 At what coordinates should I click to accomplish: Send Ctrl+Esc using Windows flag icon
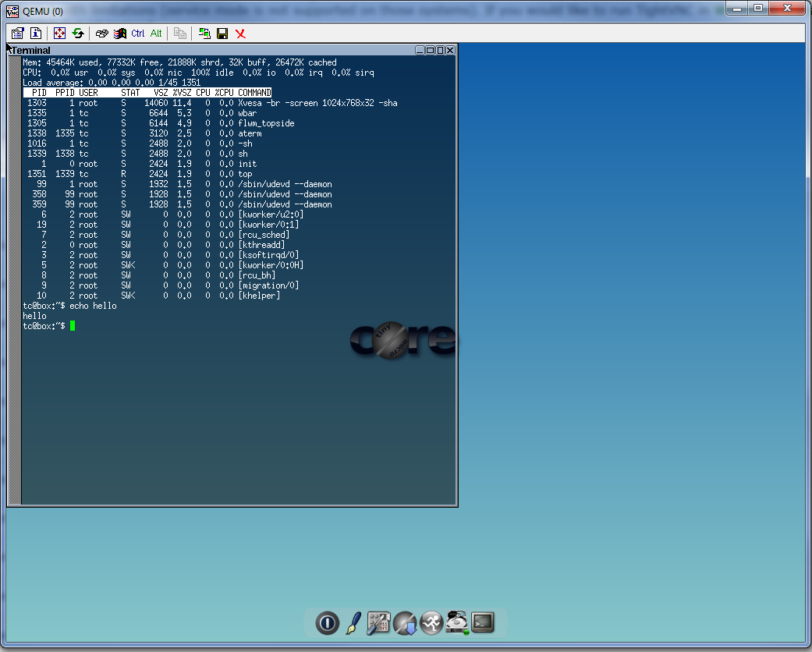pos(119,34)
